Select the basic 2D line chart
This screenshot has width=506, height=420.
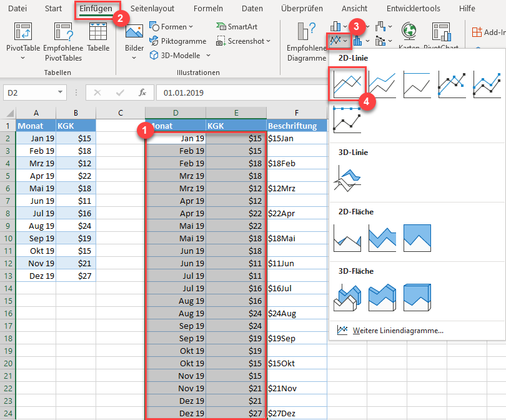(x=347, y=84)
